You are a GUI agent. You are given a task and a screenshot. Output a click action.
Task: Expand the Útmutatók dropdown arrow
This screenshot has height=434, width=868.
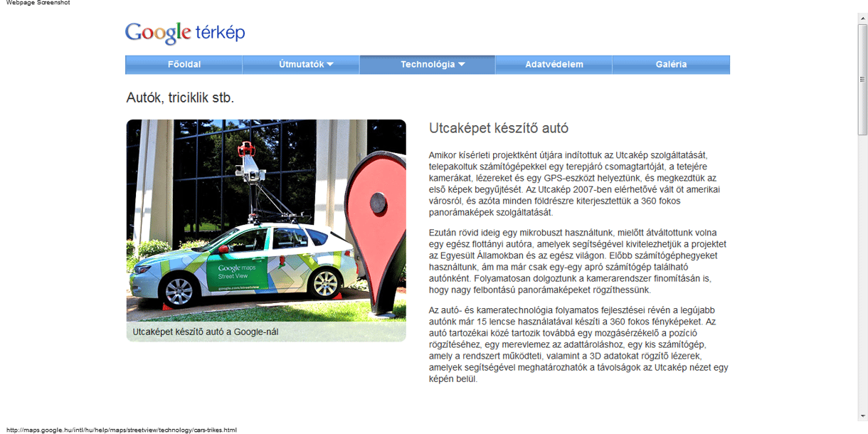(x=330, y=65)
